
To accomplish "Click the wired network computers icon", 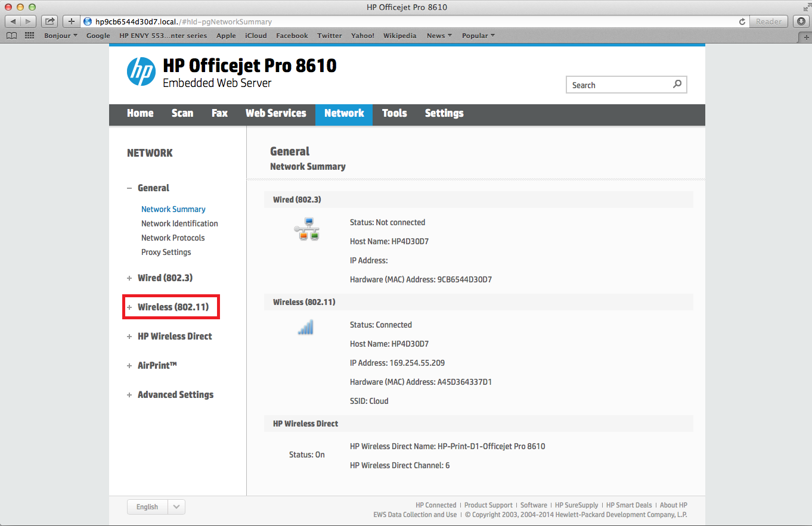I will pyautogui.click(x=307, y=229).
